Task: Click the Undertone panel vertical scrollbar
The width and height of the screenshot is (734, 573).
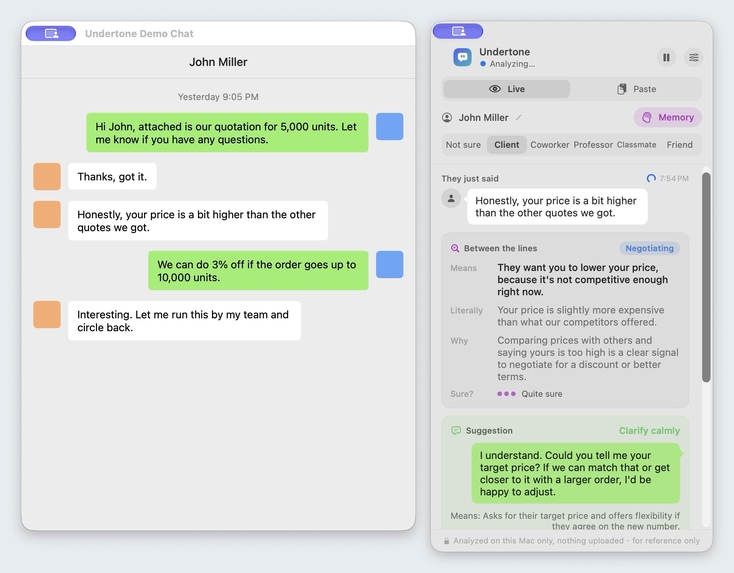Action: coord(706,277)
